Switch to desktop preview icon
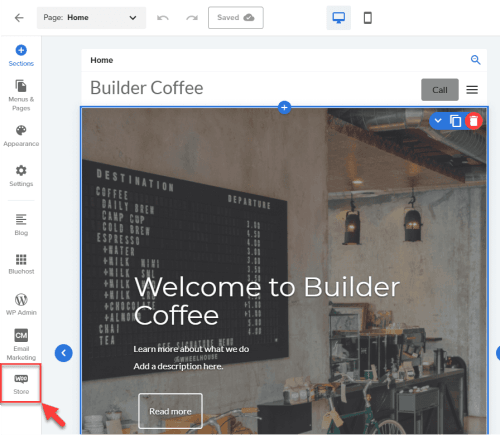This screenshot has width=500, height=435. pyautogui.click(x=339, y=18)
